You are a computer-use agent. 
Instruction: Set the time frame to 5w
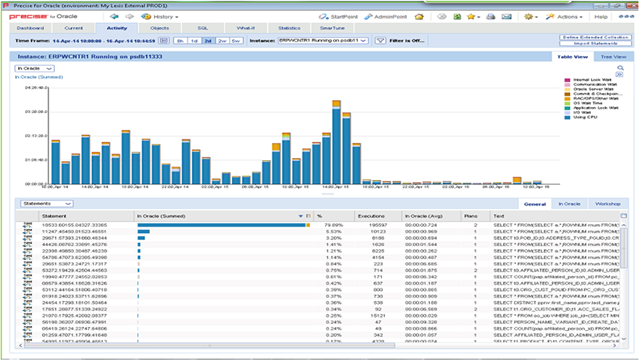click(x=236, y=41)
